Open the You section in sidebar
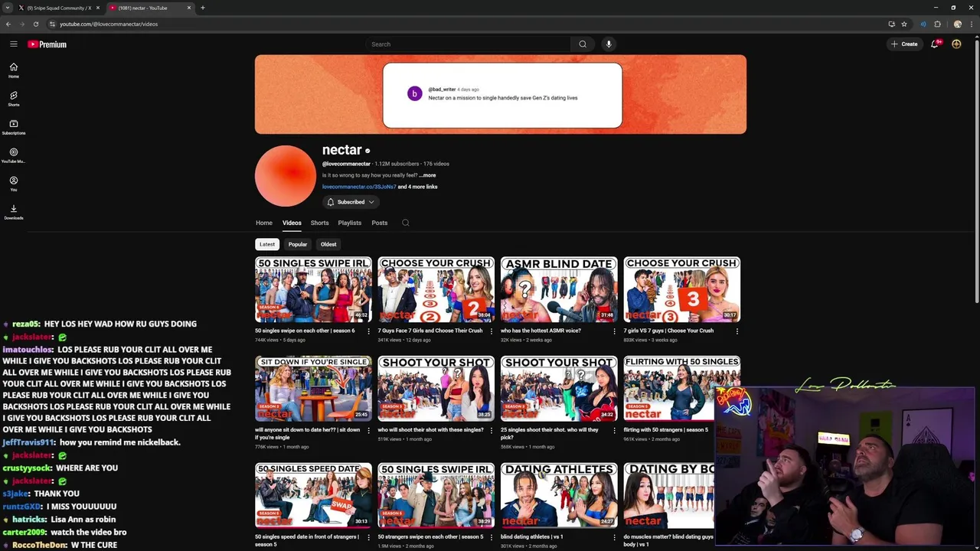 [x=13, y=184]
